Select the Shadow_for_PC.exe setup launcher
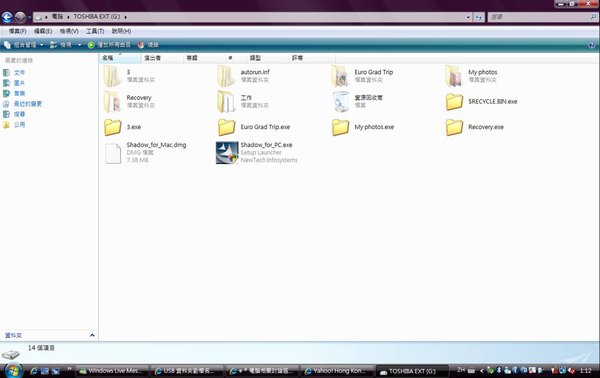Viewport: 600px width, 378px height. [x=257, y=152]
